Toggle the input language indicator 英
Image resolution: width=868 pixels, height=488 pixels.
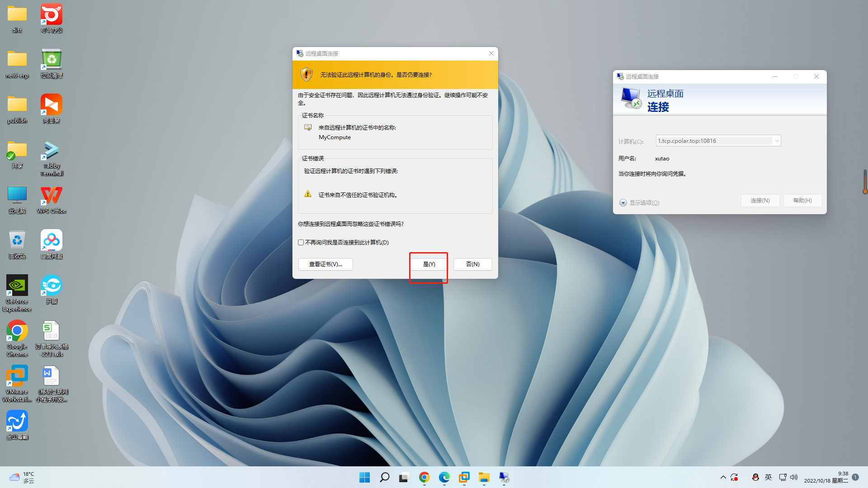[768, 477]
